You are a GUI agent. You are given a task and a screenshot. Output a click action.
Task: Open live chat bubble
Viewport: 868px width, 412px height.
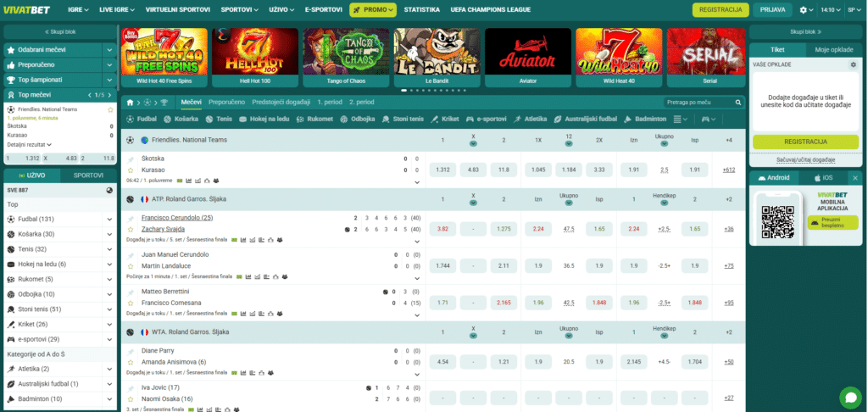pyautogui.click(x=850, y=398)
